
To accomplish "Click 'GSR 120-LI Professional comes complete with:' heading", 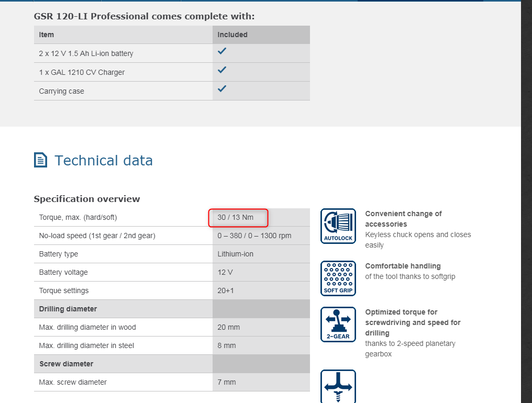I will point(144,16).
